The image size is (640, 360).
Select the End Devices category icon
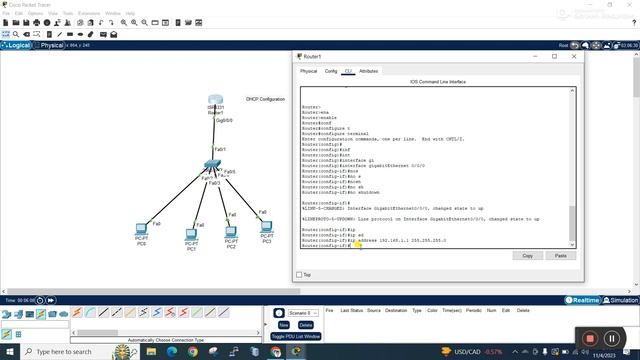(18, 314)
